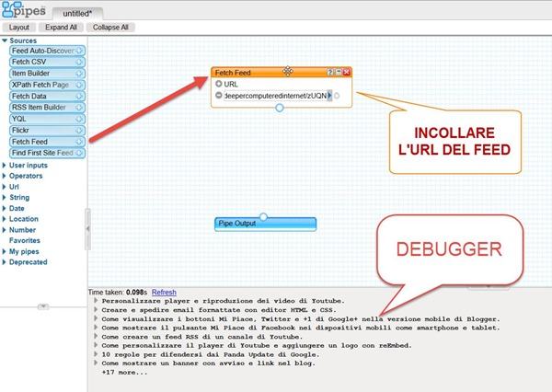Image resolution: width=552 pixels, height=392 pixels.
Task: Minimize the Fetch Feed module box
Action: [x=339, y=72]
